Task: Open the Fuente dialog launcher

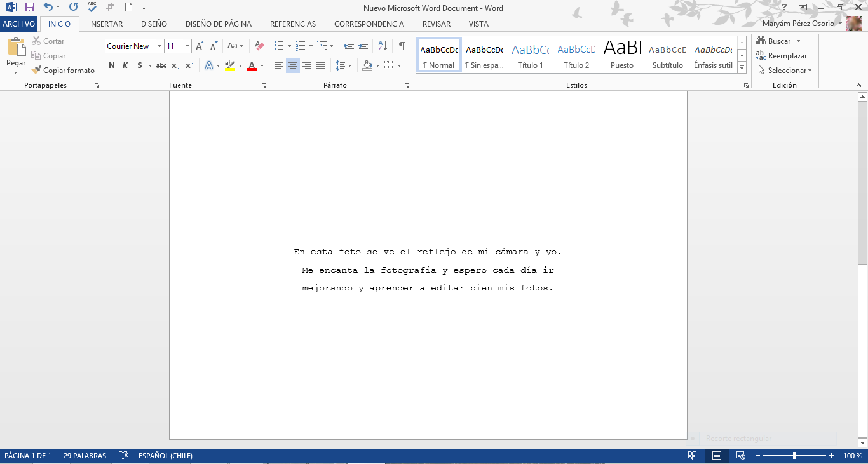Action: pyautogui.click(x=264, y=85)
